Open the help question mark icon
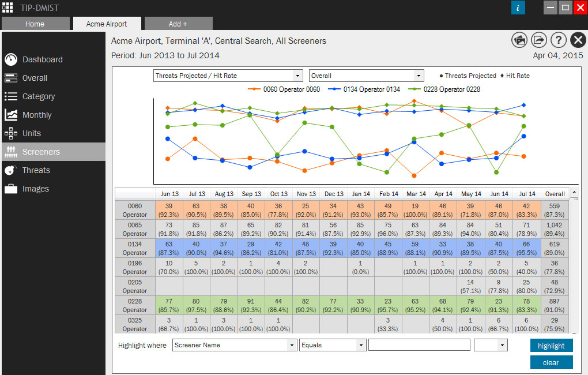This screenshot has width=588, height=375. point(559,40)
